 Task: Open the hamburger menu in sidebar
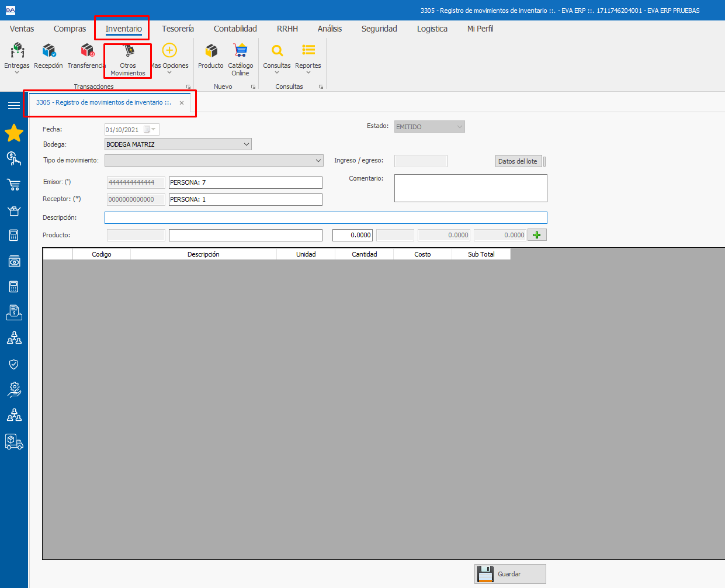coord(14,105)
